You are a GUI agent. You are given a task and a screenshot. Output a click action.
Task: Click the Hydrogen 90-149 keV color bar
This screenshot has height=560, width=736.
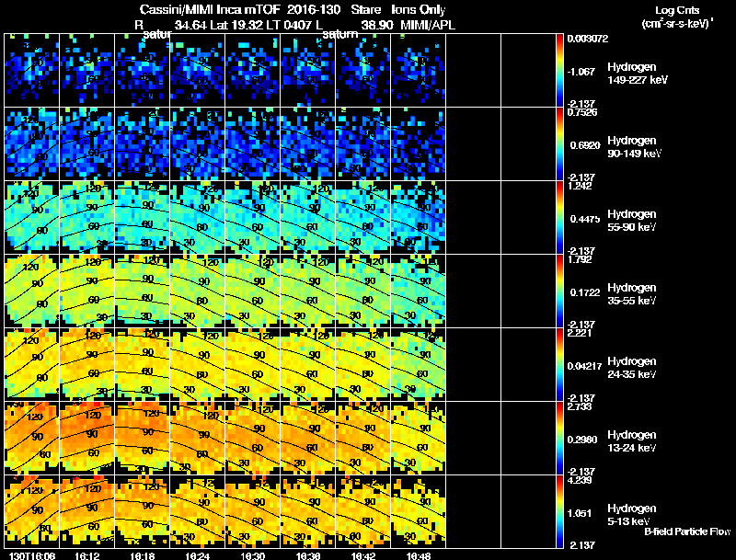559,144
